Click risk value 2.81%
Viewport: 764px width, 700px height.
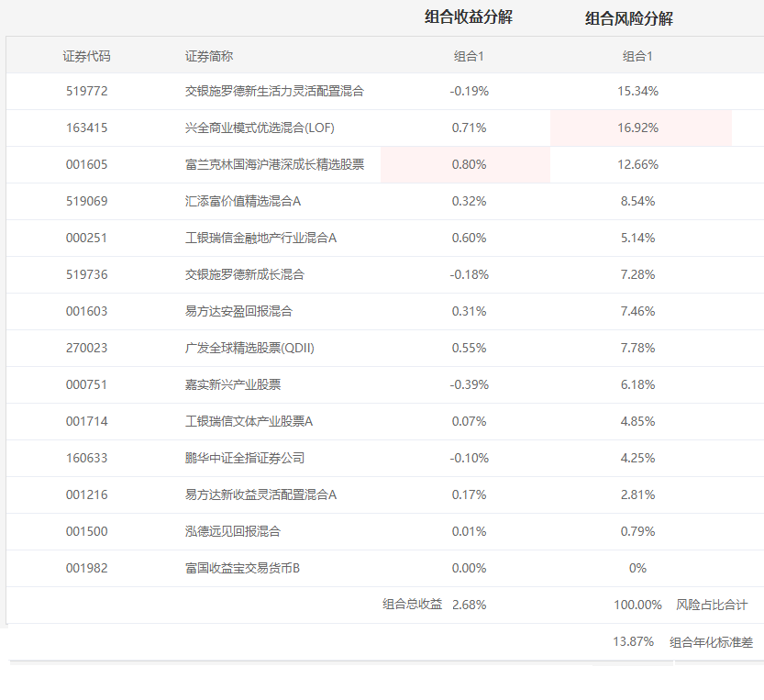637,494
